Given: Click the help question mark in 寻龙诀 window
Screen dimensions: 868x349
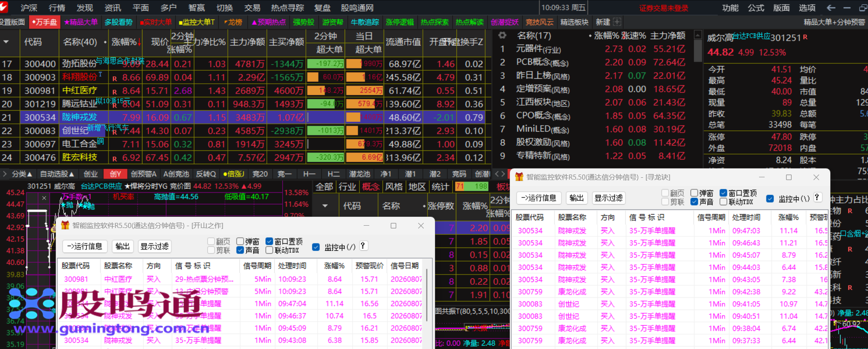Looking at the screenshot, I should [817, 197].
